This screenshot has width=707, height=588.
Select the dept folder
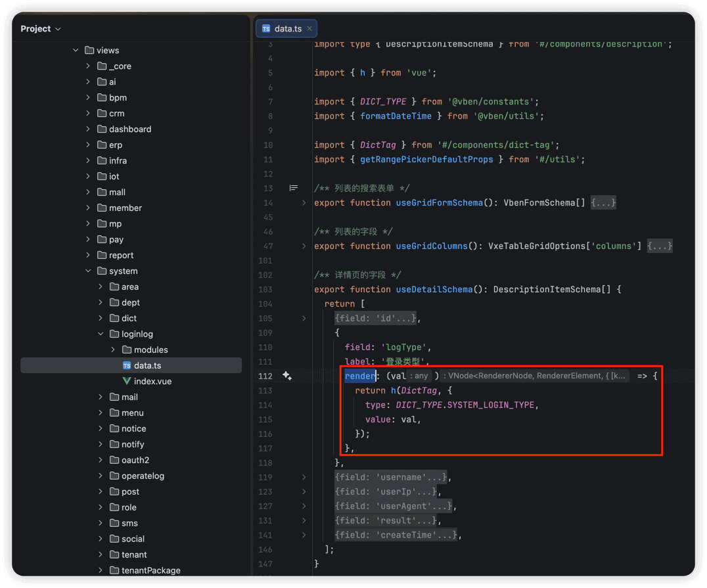(131, 303)
